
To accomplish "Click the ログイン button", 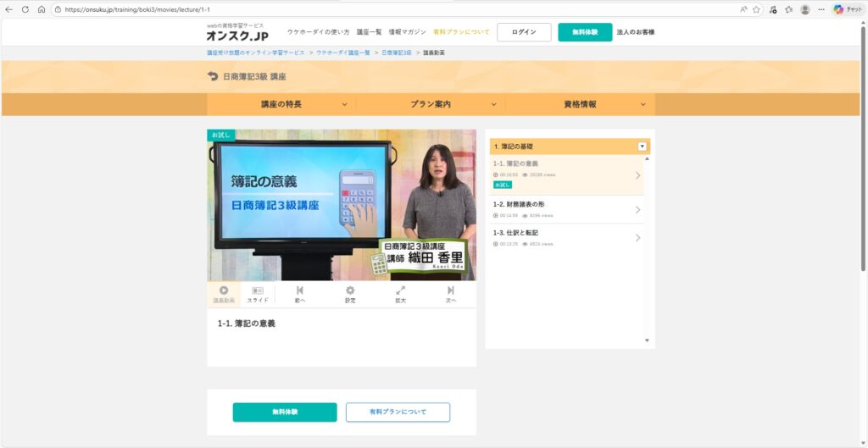I will tap(524, 32).
